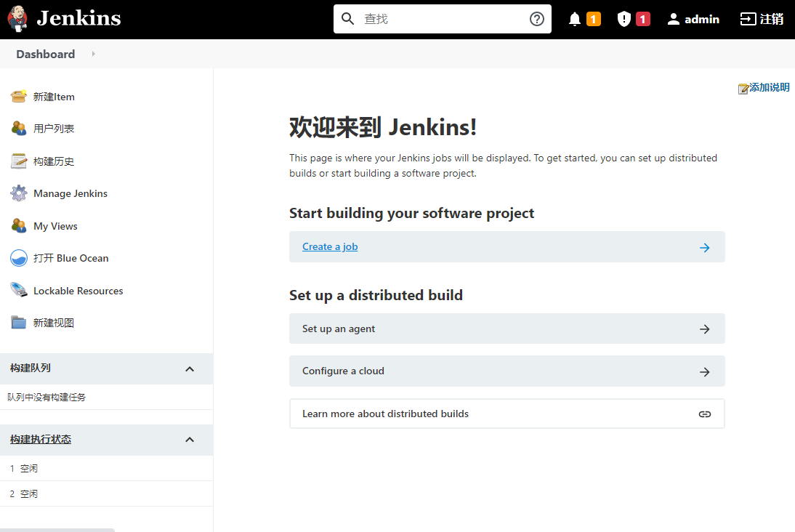Click the My Views icon
Image resolution: width=795 pixels, height=532 pixels.
click(x=19, y=226)
